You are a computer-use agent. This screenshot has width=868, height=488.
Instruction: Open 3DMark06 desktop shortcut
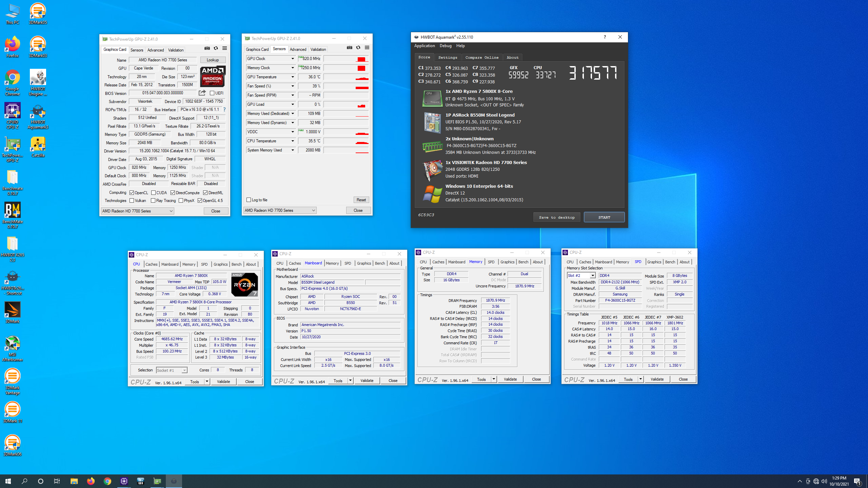point(13,445)
